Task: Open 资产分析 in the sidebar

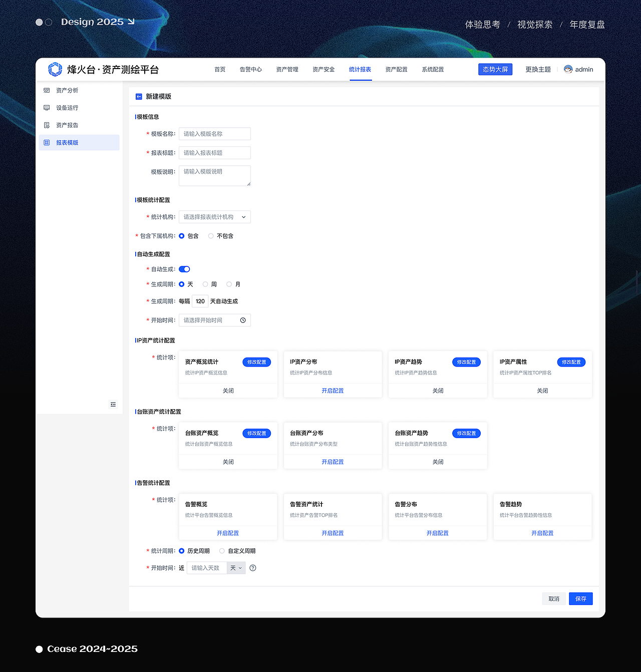Action: tap(79, 90)
